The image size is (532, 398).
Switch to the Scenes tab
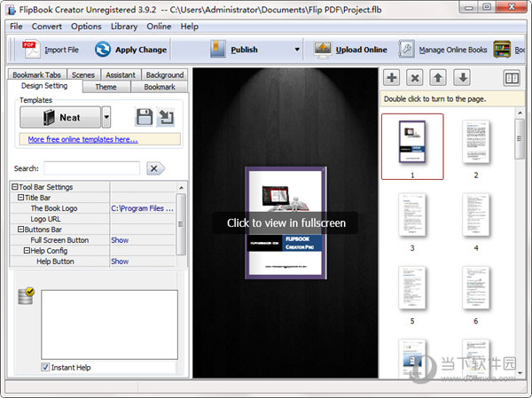[x=83, y=74]
